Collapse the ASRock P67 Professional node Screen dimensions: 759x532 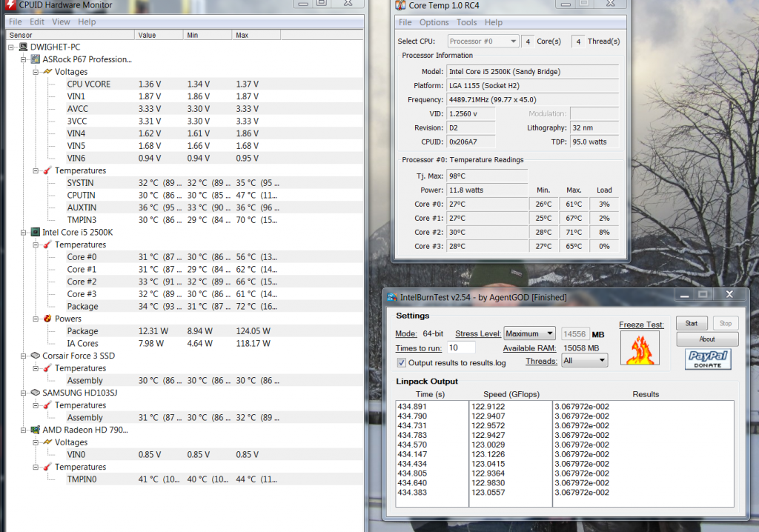coord(23,59)
